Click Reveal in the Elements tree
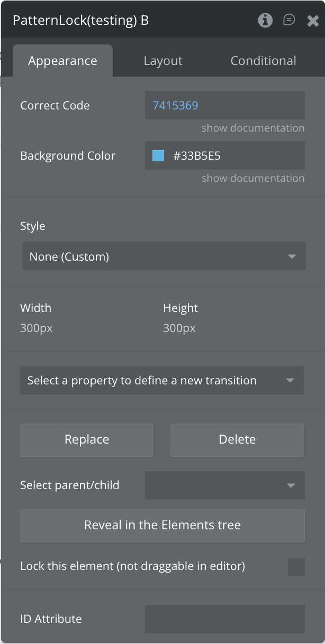325x644 pixels. [162, 525]
